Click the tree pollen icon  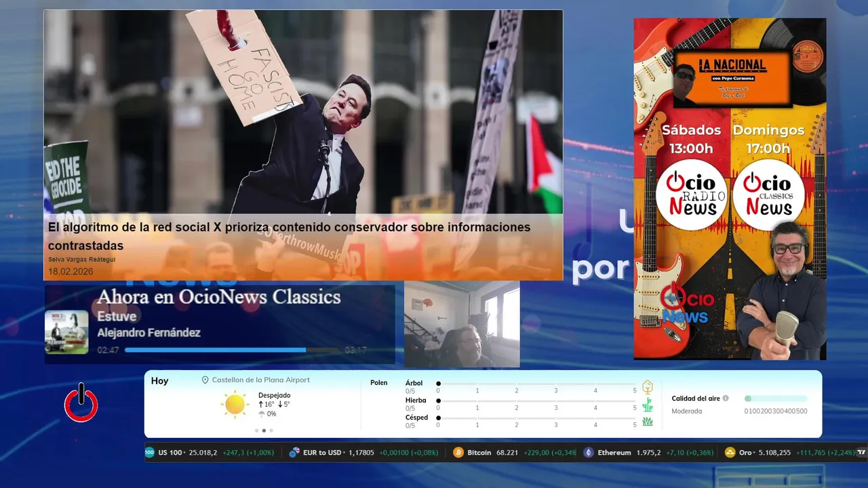(x=647, y=387)
